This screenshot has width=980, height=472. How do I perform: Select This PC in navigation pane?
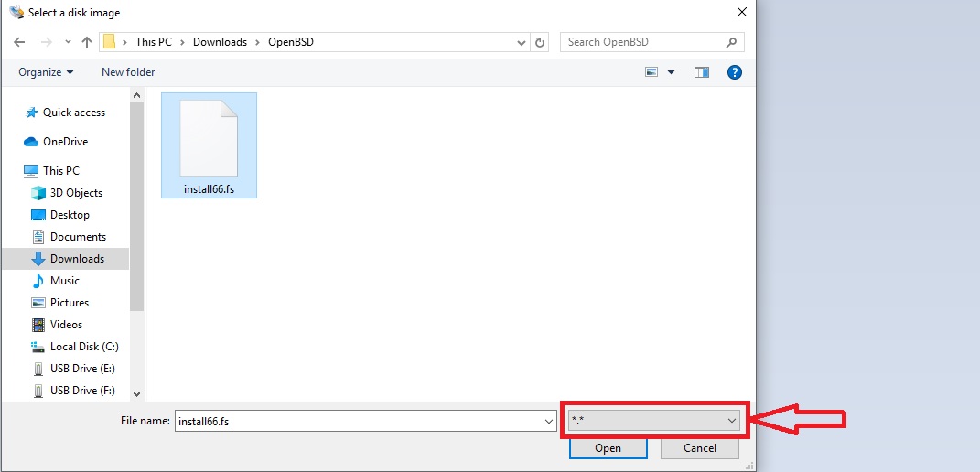click(x=61, y=171)
